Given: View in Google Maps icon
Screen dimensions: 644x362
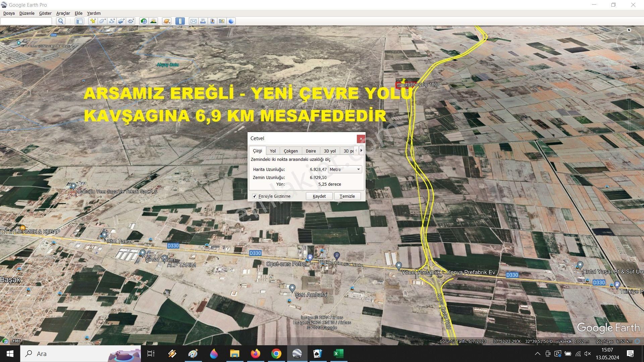Looking at the screenshot, I should click(222, 21).
